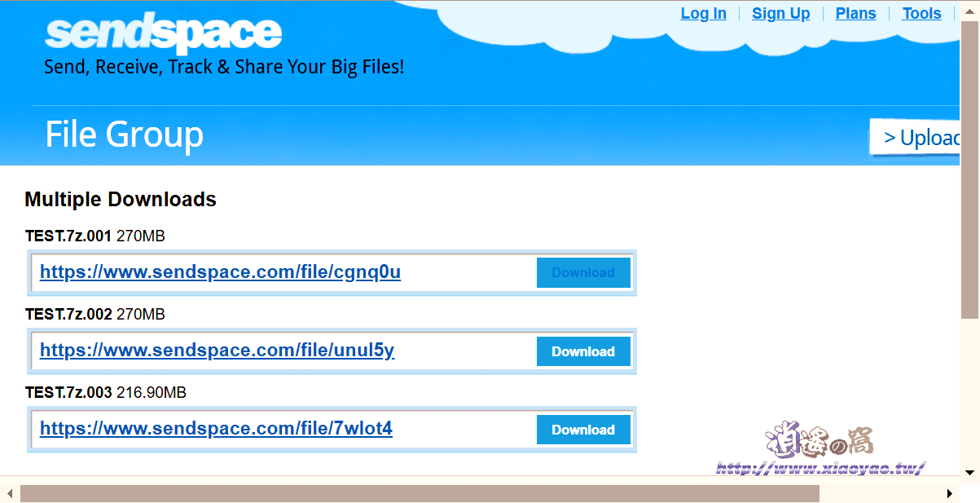Download the TEST.7z.001 file
This screenshot has width=980, height=503.
click(x=583, y=273)
